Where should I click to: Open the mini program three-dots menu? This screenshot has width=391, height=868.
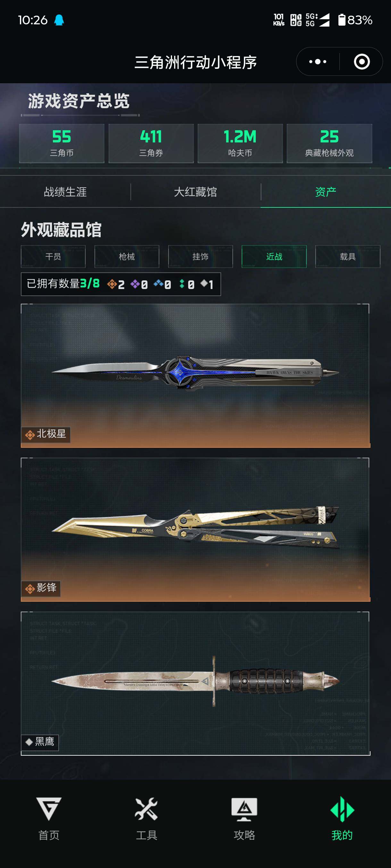(318, 62)
